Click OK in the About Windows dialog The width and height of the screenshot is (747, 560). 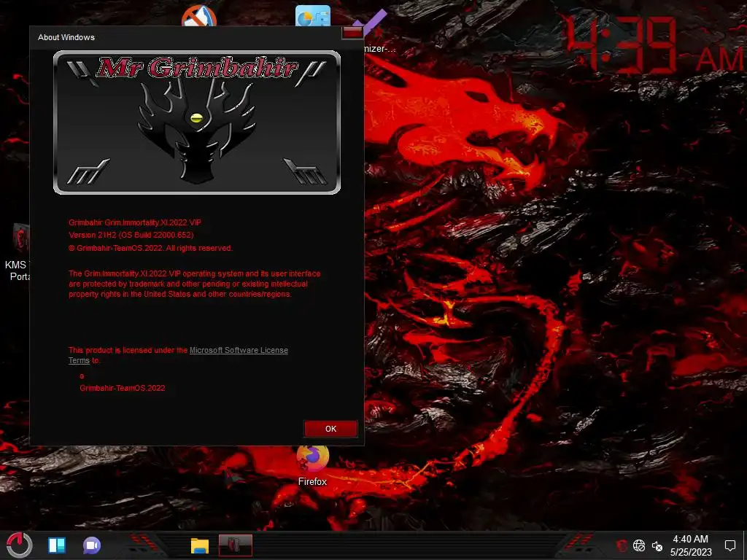(330, 429)
